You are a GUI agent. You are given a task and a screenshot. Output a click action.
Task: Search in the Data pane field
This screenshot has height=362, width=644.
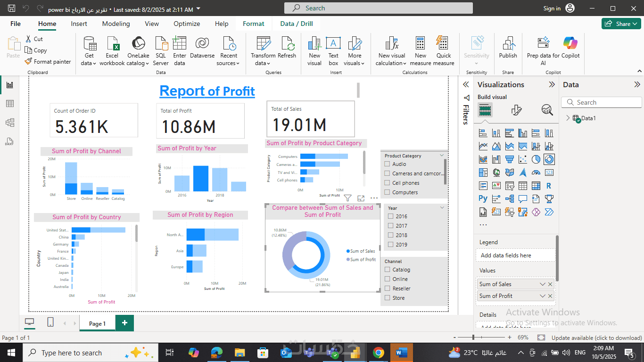click(602, 102)
